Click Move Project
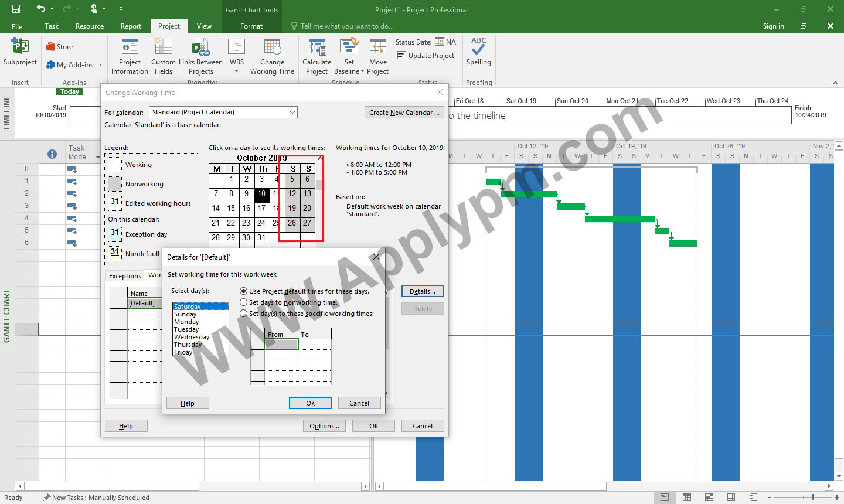 click(x=378, y=57)
